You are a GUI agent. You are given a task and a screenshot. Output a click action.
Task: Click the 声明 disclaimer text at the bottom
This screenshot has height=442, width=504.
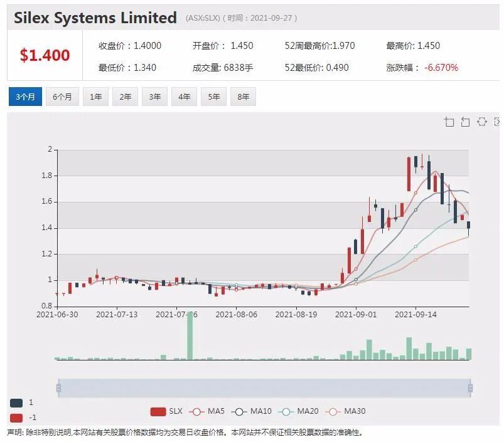tap(185, 433)
